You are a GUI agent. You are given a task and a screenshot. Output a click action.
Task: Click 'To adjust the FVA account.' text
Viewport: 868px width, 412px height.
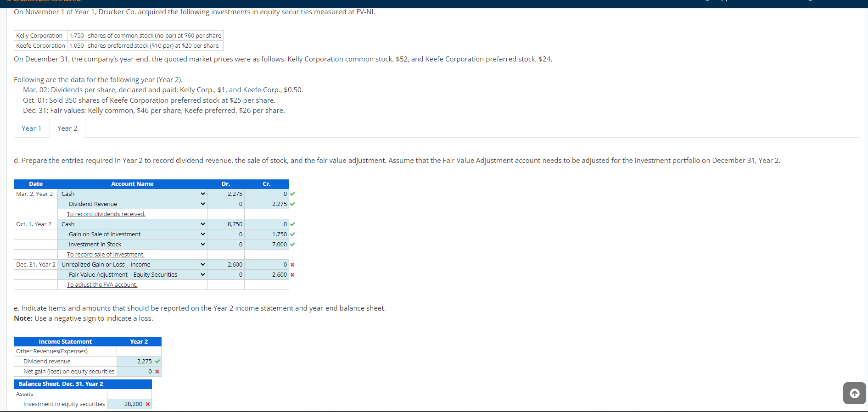click(102, 285)
